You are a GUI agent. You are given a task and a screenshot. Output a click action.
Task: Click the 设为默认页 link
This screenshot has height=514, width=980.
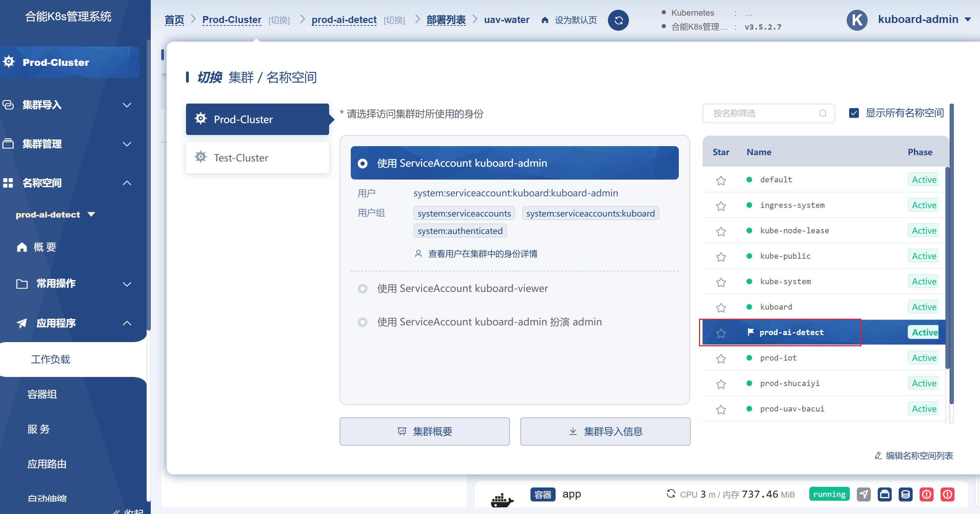pyautogui.click(x=576, y=20)
